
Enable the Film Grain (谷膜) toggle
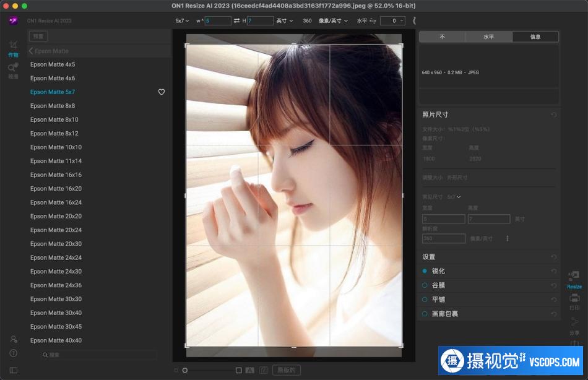pos(425,285)
